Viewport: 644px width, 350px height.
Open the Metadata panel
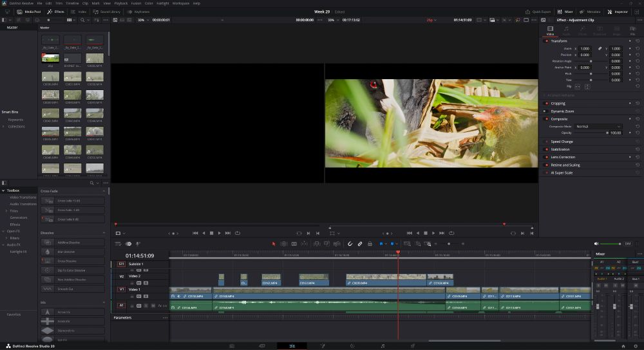[x=590, y=12]
